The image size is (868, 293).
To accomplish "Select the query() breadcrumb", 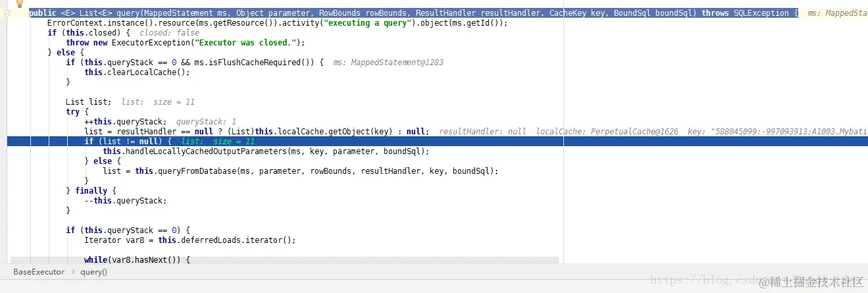I will (x=94, y=271).
